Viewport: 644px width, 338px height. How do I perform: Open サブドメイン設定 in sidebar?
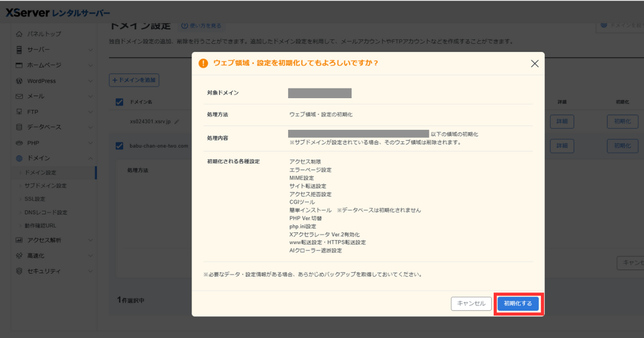(x=46, y=186)
